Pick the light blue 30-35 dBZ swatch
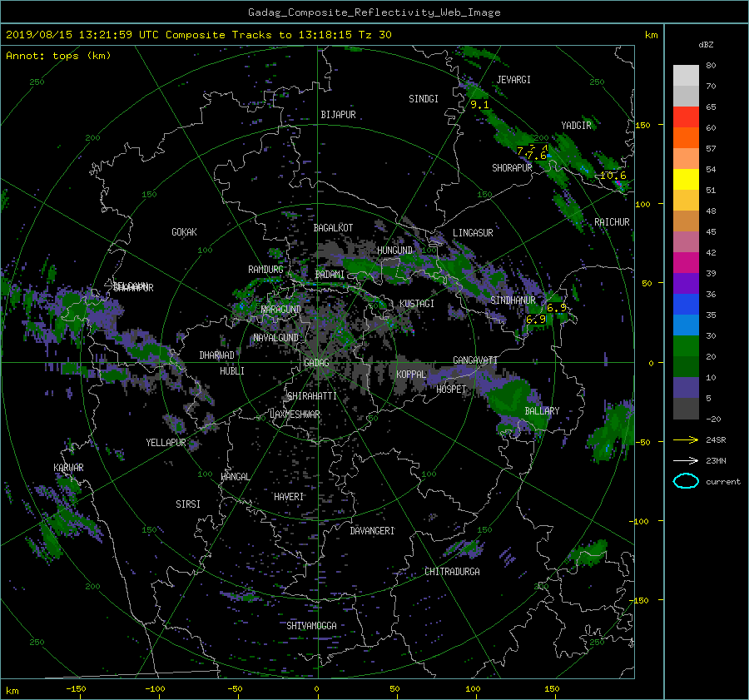This screenshot has height=700, width=749. pos(686,325)
